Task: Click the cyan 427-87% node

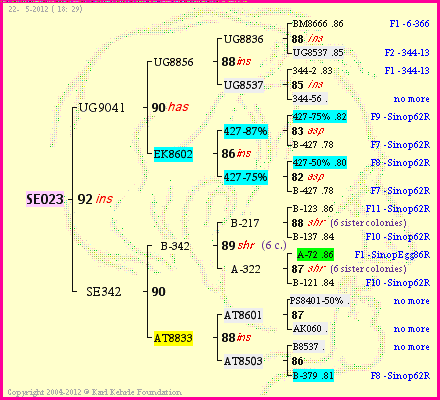Action: [246, 131]
